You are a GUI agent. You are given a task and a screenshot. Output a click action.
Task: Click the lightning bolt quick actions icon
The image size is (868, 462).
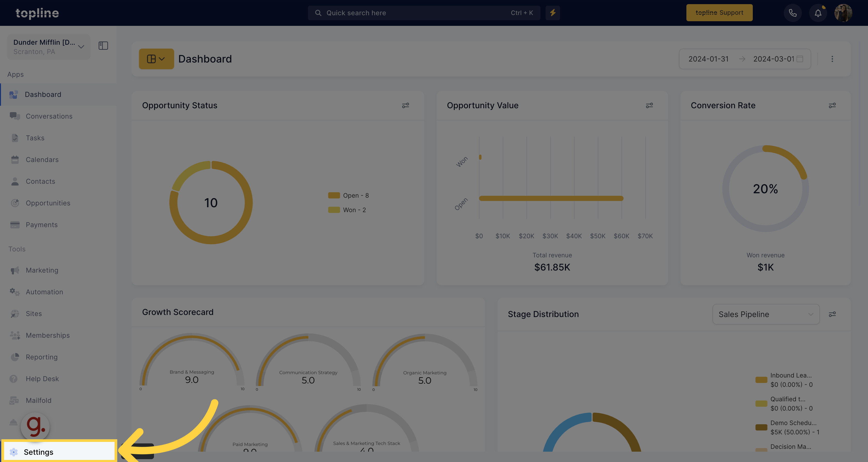tap(553, 13)
